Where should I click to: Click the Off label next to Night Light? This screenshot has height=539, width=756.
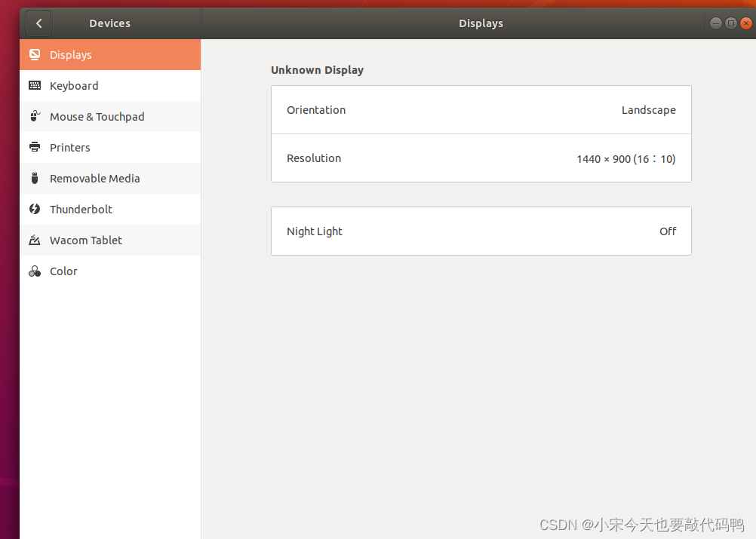point(666,231)
